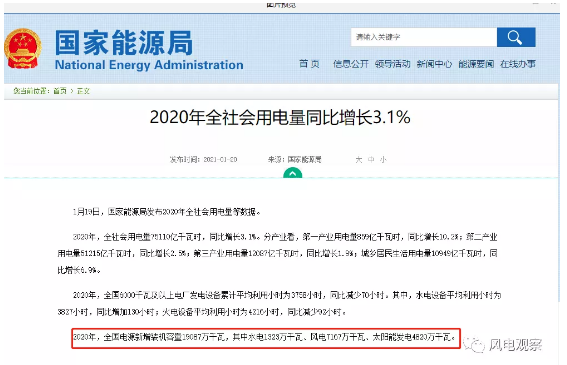Screen dimensions: 567x365
Task: Click the publish date 2021-01-20 text
Action: tap(220, 160)
